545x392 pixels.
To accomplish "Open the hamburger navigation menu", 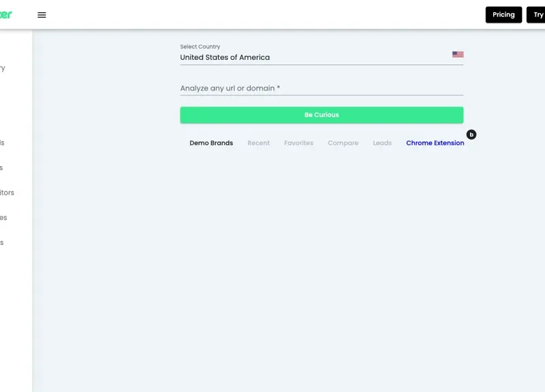I will coord(42,14).
